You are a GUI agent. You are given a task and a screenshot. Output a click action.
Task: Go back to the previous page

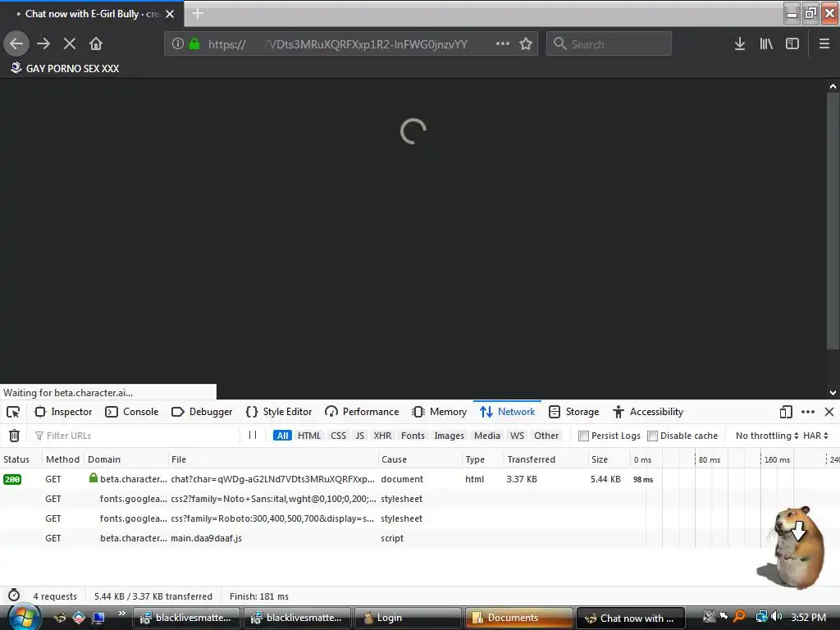coord(16,43)
